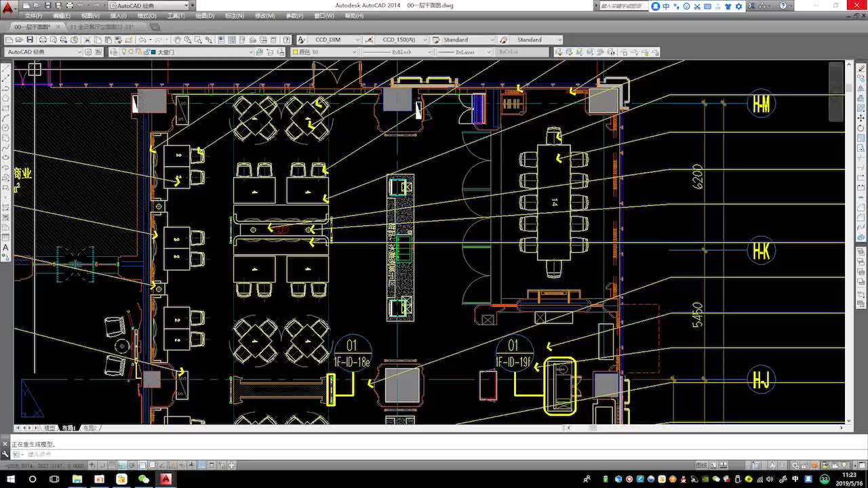This screenshot has height=488, width=868.
Task: Click the Save icon in standard toolbar
Action: coord(30,40)
